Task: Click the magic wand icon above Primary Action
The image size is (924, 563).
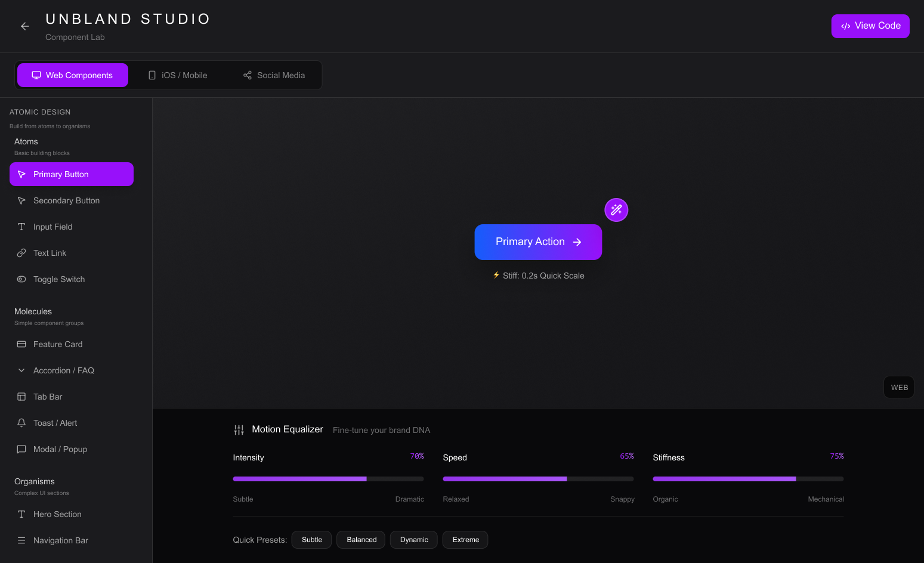Action: (x=616, y=210)
